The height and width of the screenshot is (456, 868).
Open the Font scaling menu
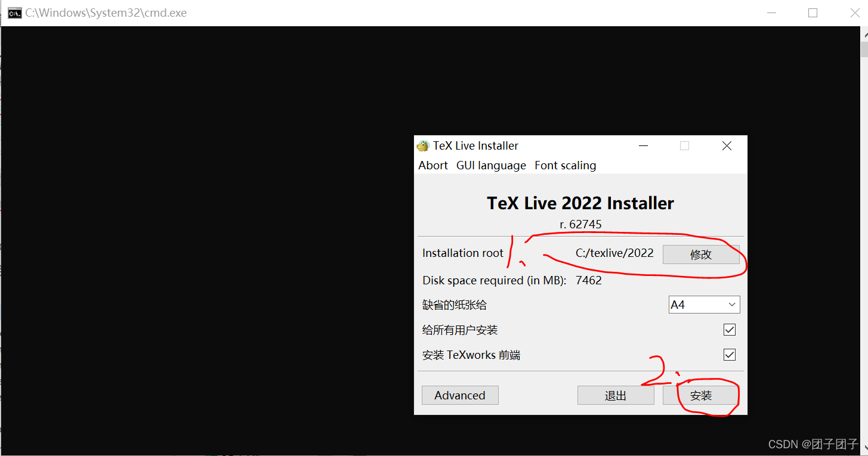point(566,165)
